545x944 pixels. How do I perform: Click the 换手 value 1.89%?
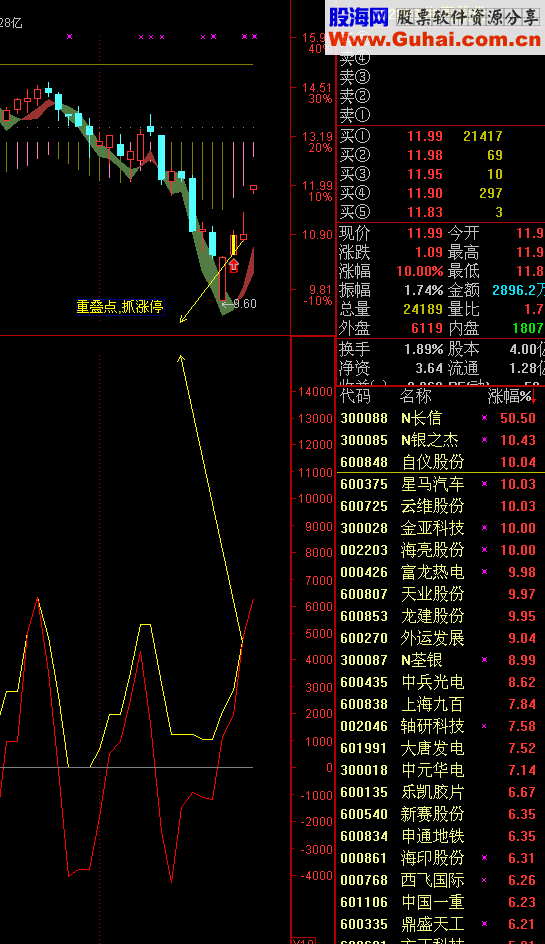click(x=424, y=349)
